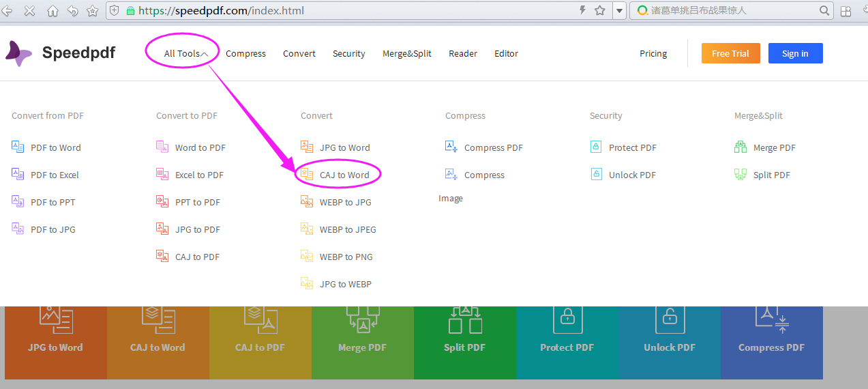Click the browser undo/restore arrow icon
The image size is (868, 389).
point(72,10)
